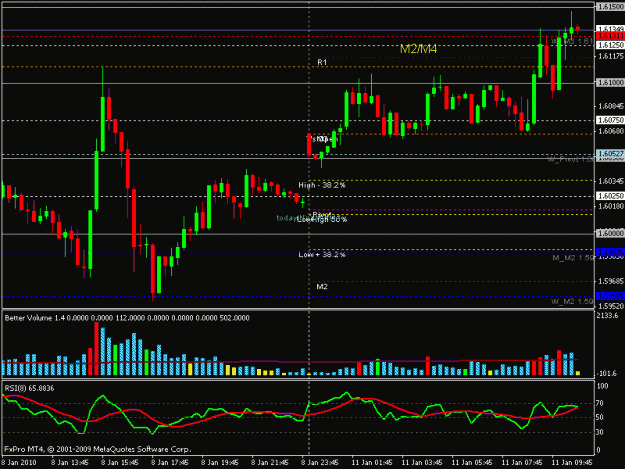This screenshot has height=469, width=625.
Task: Click the 8 Jan 21:45 time label
Action: tap(270, 462)
